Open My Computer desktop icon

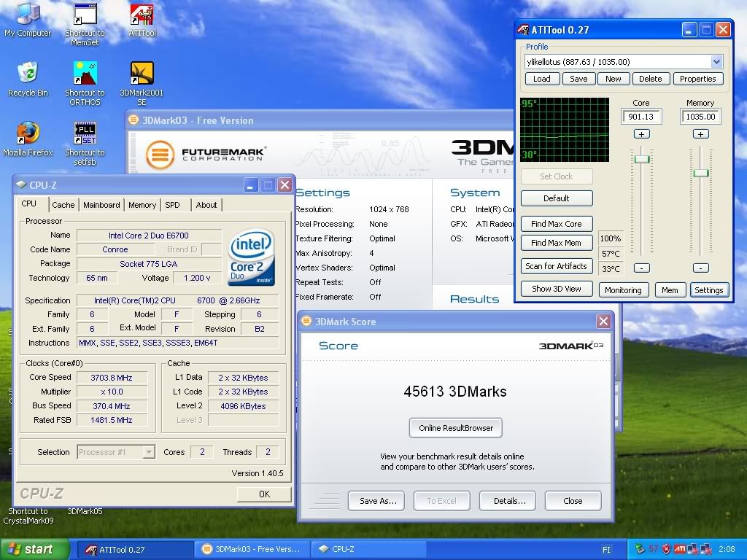pos(28,19)
